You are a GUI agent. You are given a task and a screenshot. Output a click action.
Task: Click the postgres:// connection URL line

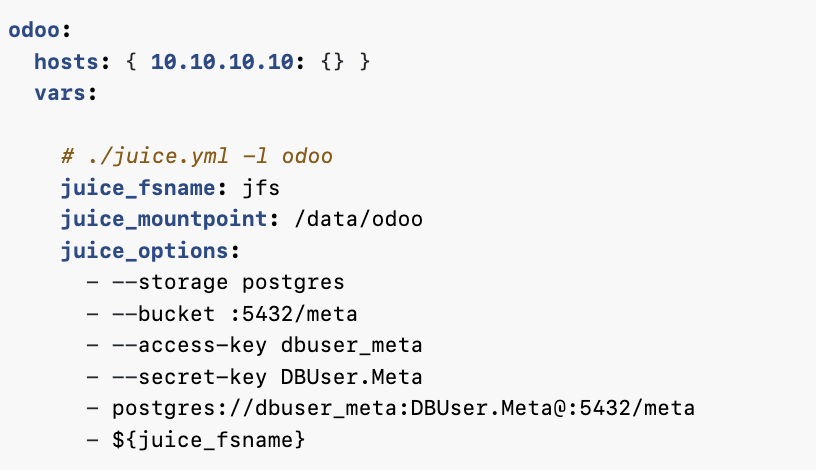click(x=390, y=407)
